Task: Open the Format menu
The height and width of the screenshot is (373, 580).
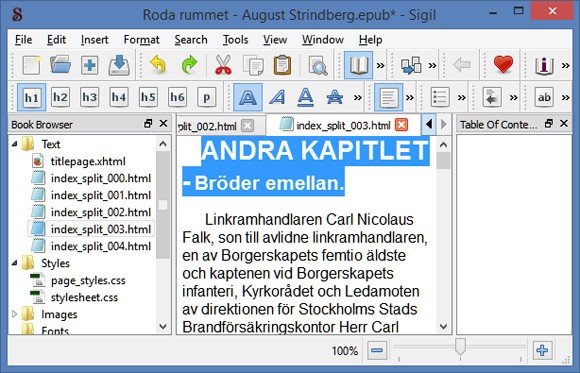Action: click(141, 40)
